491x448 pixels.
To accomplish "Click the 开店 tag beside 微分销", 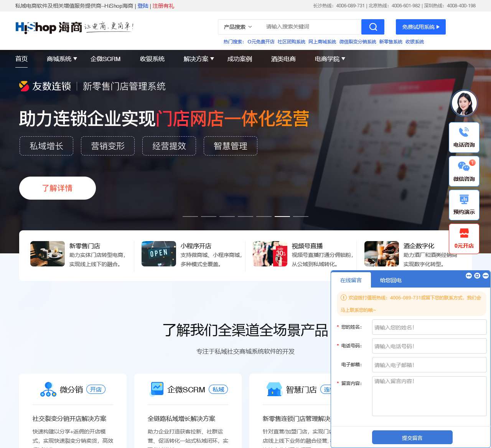I will [96, 389].
